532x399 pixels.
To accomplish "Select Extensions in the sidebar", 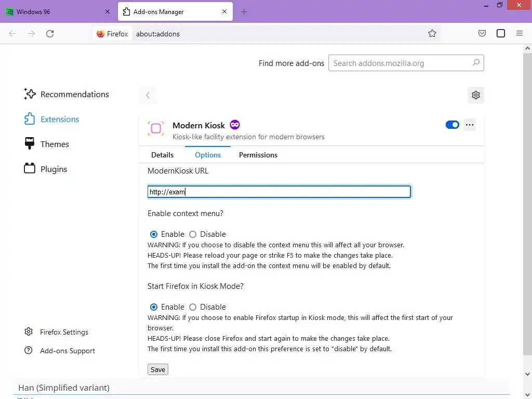I will click(51, 119).
